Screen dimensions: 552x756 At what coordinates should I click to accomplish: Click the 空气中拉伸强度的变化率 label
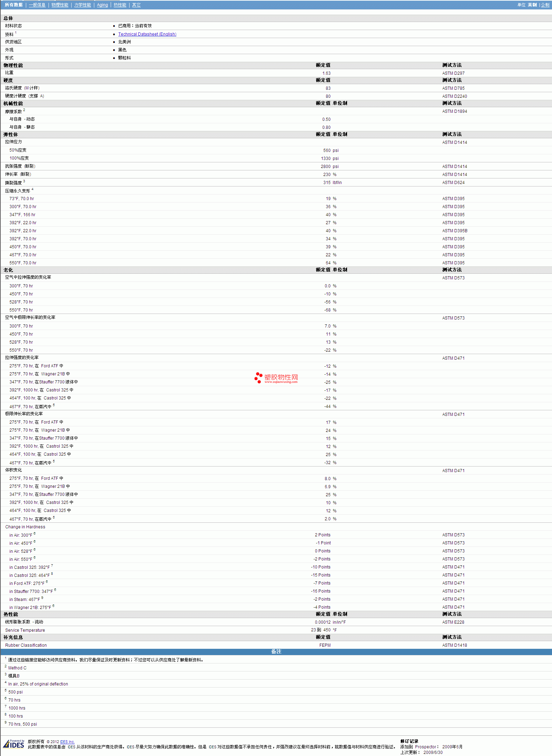(28, 277)
